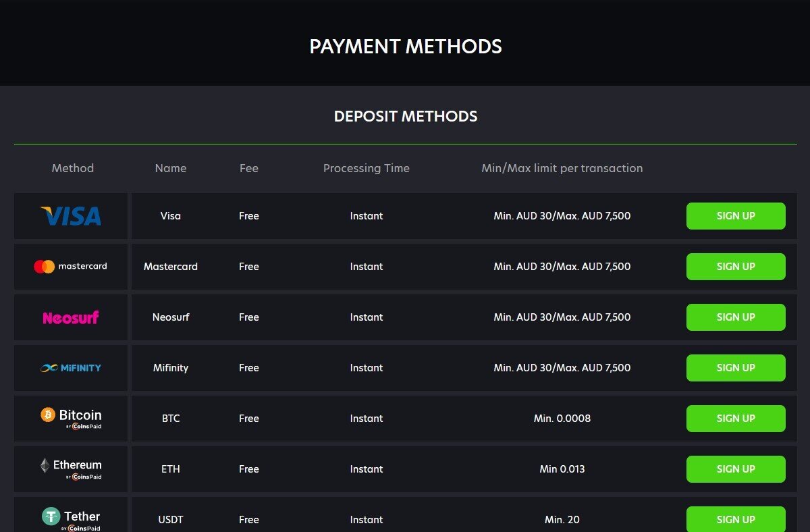Viewport: 810px width, 532px height.
Task: Click the Neosurf AUD 30/7,500 limit
Action: pos(562,317)
